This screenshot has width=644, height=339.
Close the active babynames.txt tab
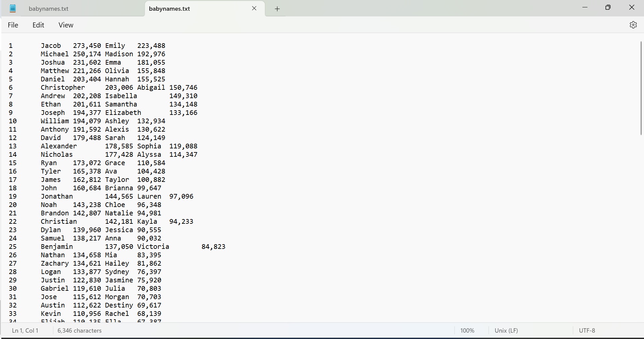[x=254, y=8]
